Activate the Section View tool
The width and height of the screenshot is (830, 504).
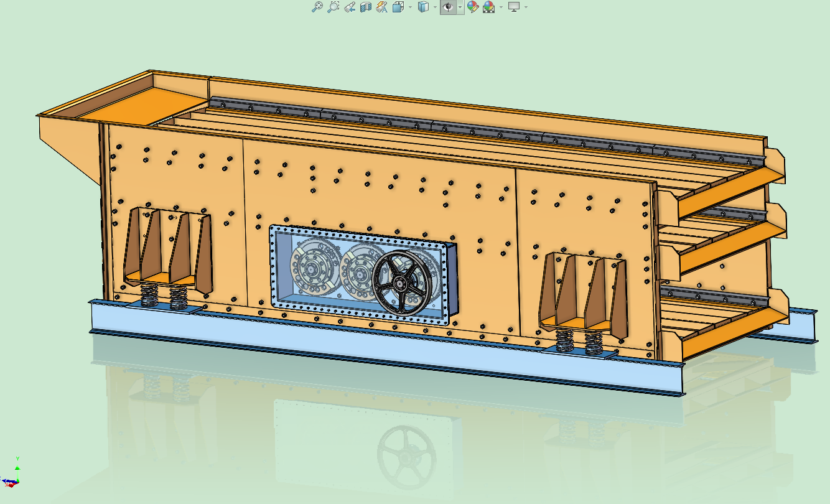click(x=366, y=7)
